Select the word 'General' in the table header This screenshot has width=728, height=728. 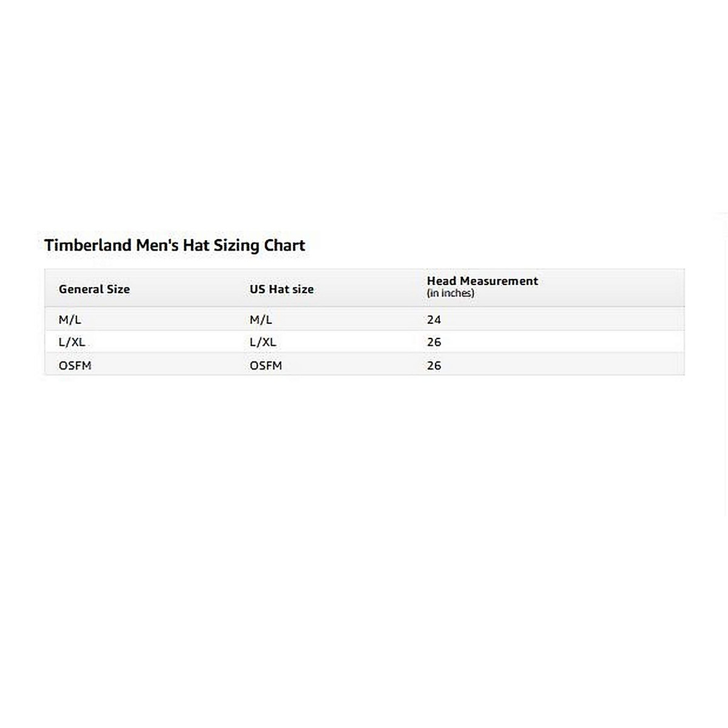click(81, 289)
